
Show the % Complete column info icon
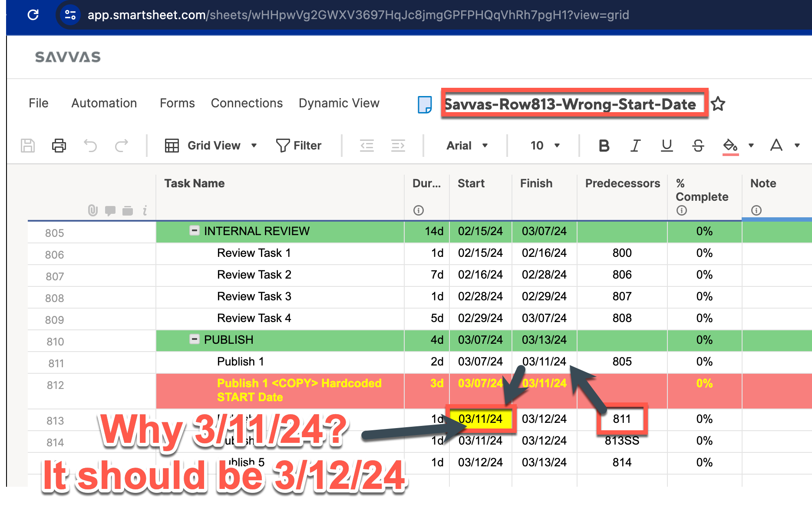(682, 210)
